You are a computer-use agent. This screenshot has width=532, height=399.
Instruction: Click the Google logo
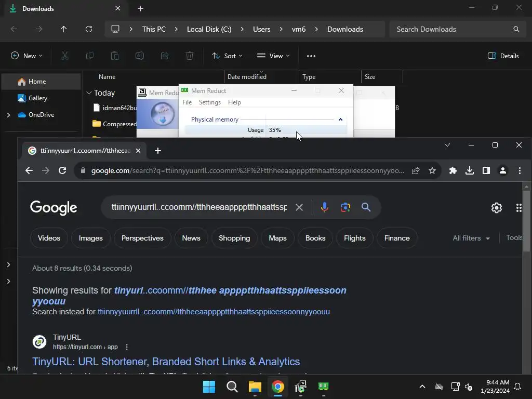(x=54, y=207)
